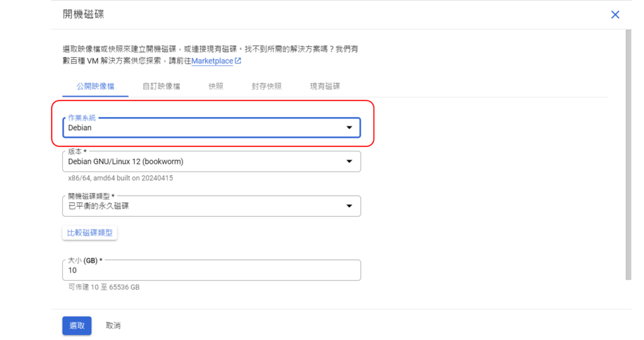Close the 開機磁碟 dialog with the X icon
The height and width of the screenshot is (340, 644).
[x=615, y=14]
